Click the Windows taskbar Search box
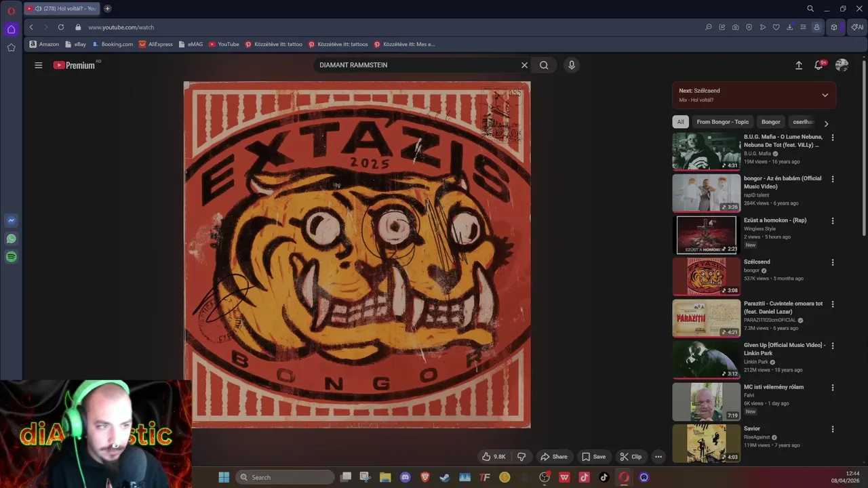This screenshot has width=868, height=488. [285, 477]
